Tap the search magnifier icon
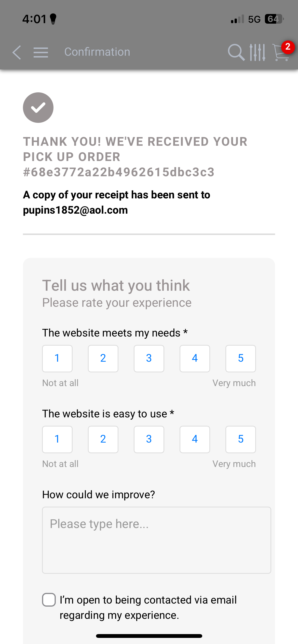 click(236, 52)
